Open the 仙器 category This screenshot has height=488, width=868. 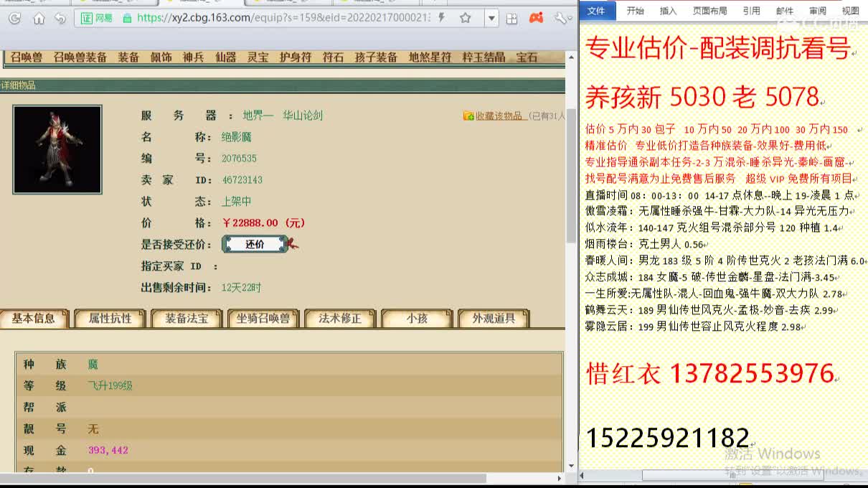(226, 57)
